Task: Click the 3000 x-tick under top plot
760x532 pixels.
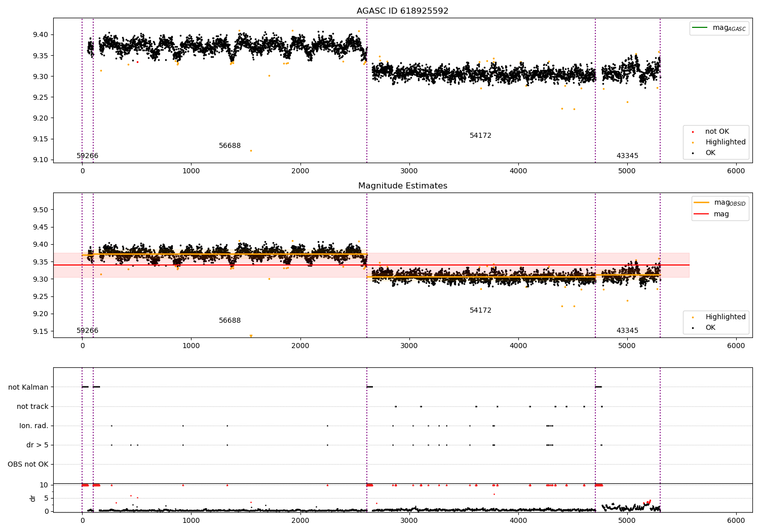Action: pos(409,171)
